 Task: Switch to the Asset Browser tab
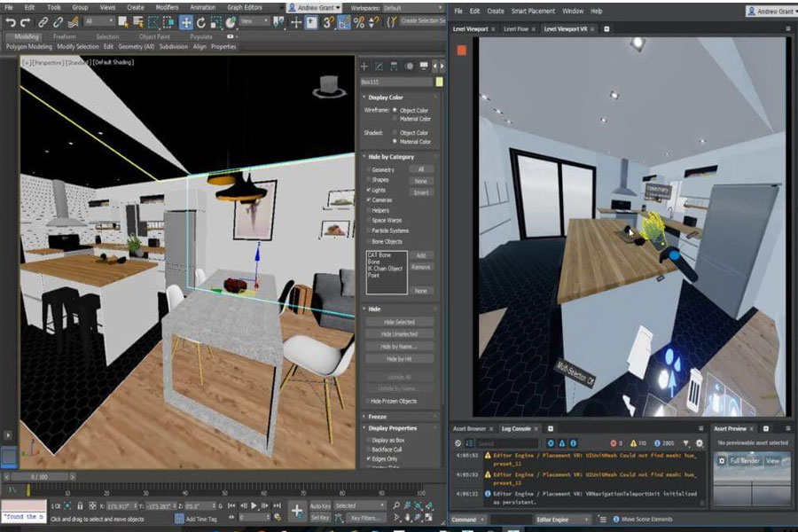coord(470,428)
